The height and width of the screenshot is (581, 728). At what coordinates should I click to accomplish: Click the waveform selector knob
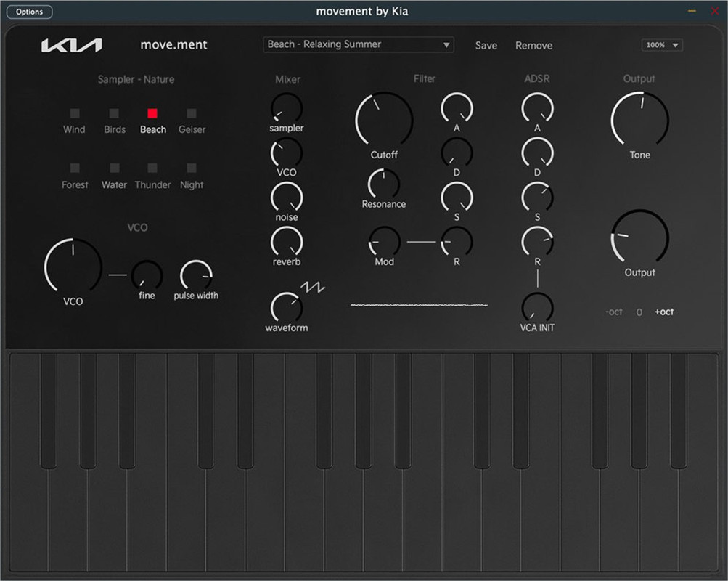click(x=287, y=307)
